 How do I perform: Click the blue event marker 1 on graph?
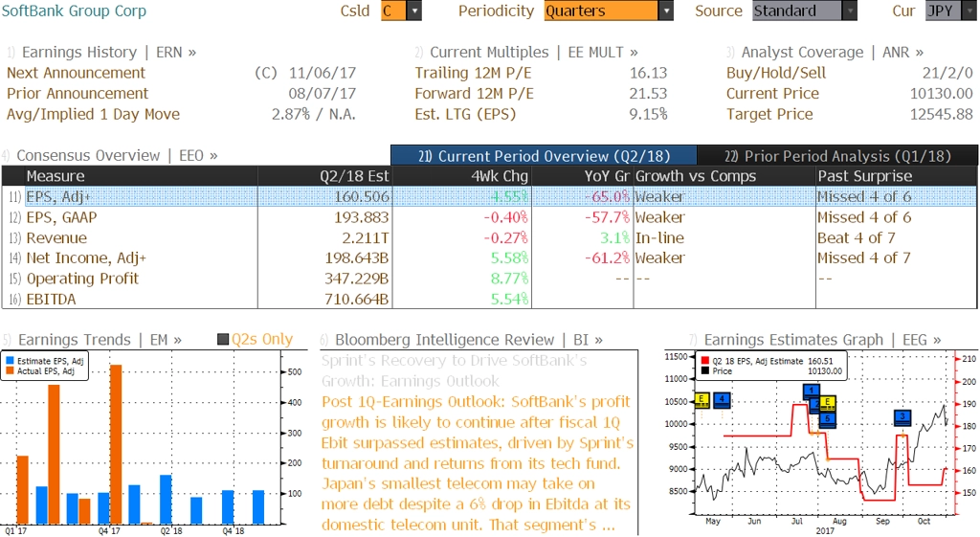pos(811,392)
